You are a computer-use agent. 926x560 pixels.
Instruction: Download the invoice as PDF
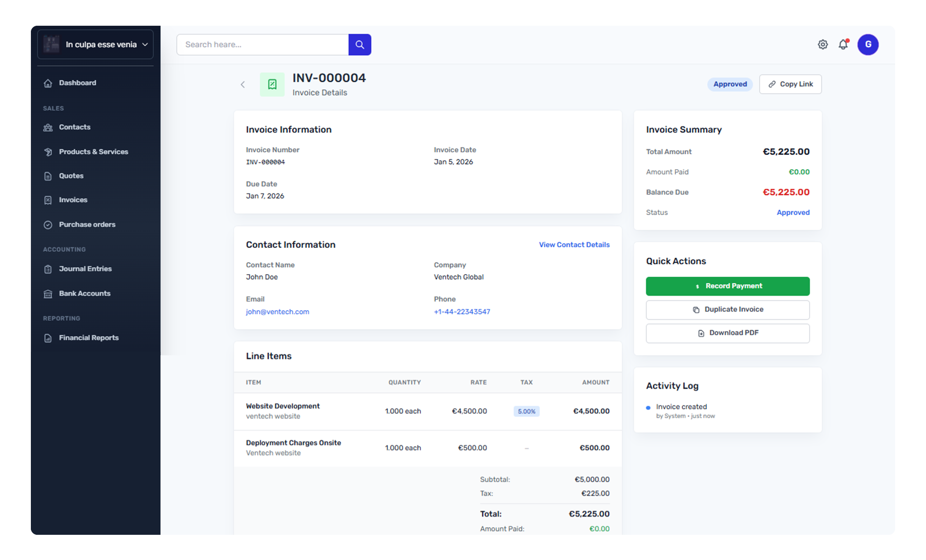click(727, 333)
